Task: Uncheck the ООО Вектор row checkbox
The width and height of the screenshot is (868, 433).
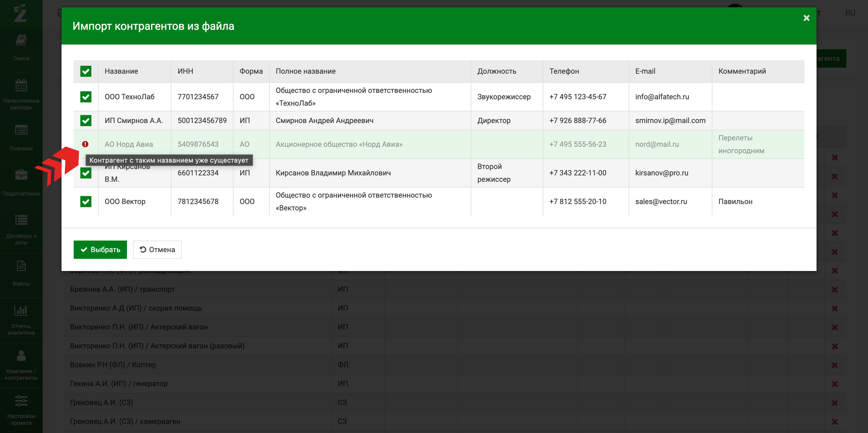Action: click(x=86, y=202)
